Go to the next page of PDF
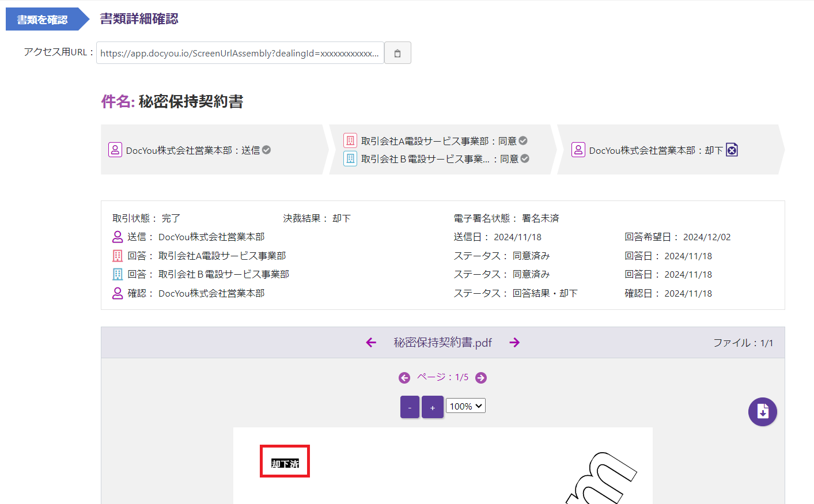814x504 pixels. coord(481,378)
